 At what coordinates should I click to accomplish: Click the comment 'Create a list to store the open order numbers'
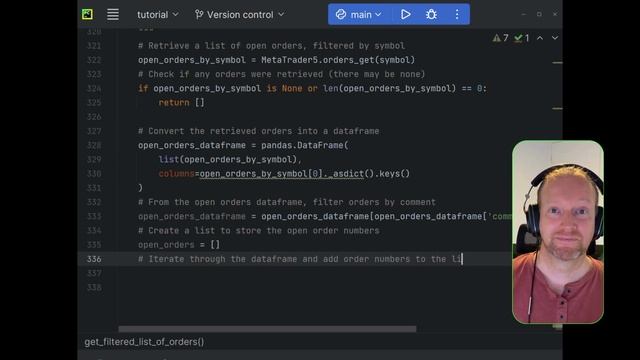click(258, 231)
